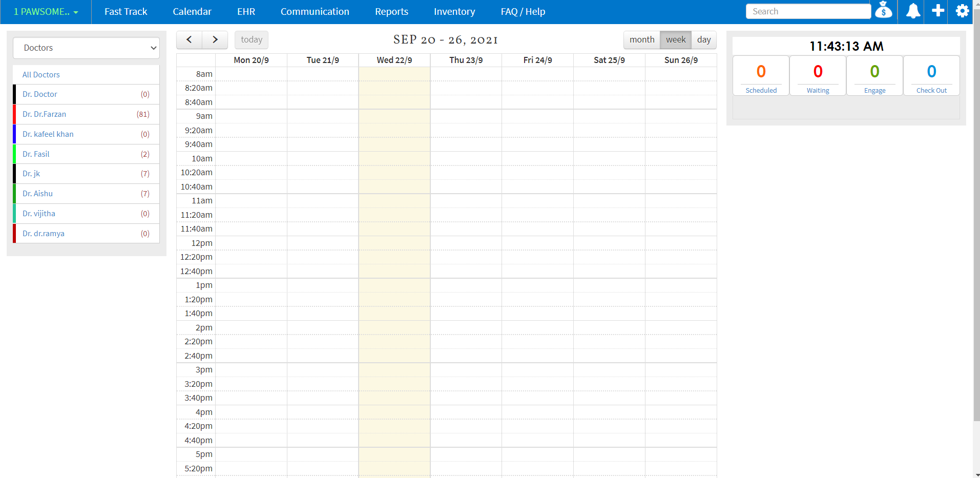Go to previous week with back arrow
Image resolution: width=980 pixels, height=478 pixels.
pos(189,39)
